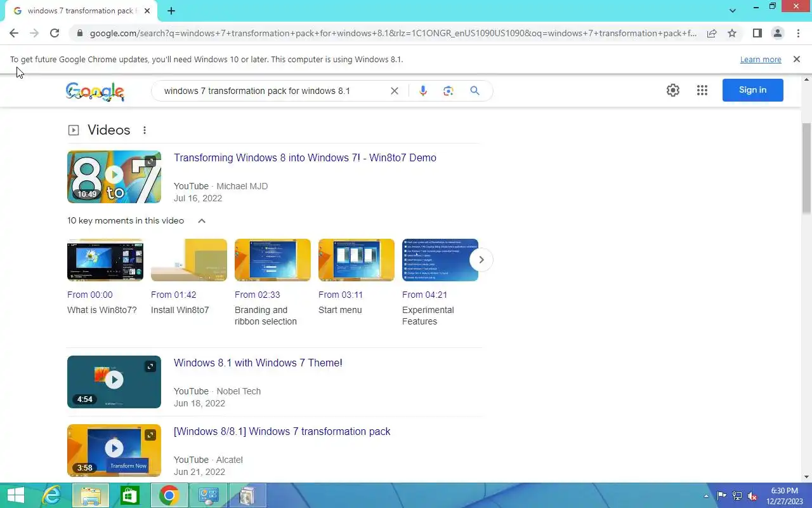Image resolution: width=812 pixels, height=508 pixels.
Task: Launch Internet Explorer from the taskbar
Action: click(51, 495)
